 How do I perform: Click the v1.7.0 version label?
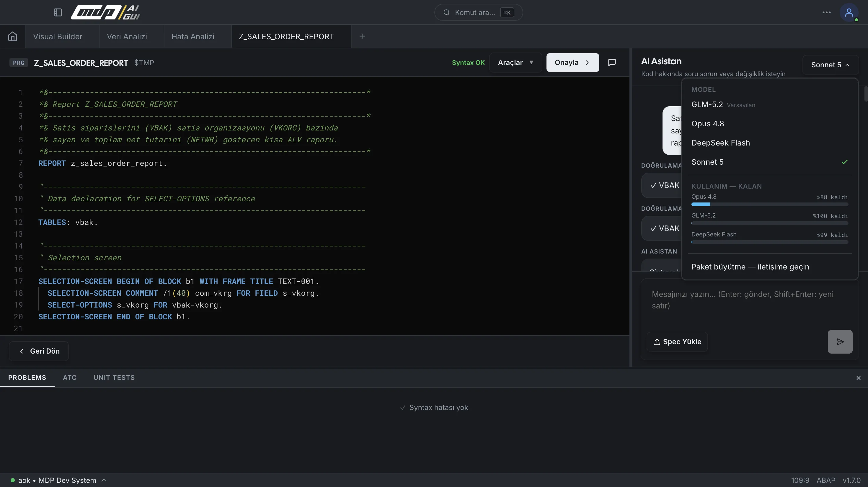pyautogui.click(x=851, y=480)
